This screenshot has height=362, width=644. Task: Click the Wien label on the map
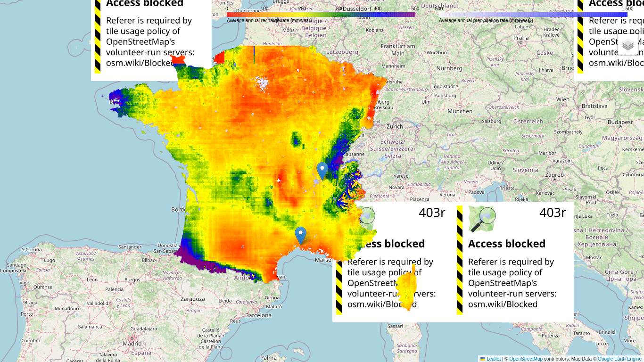coord(562,99)
